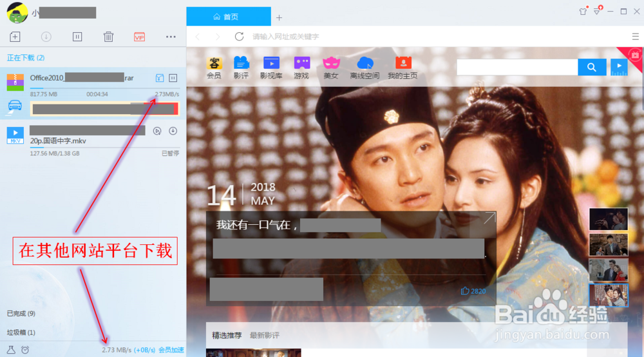Click the browser back arrow
This screenshot has width=644, height=357.
198,37
